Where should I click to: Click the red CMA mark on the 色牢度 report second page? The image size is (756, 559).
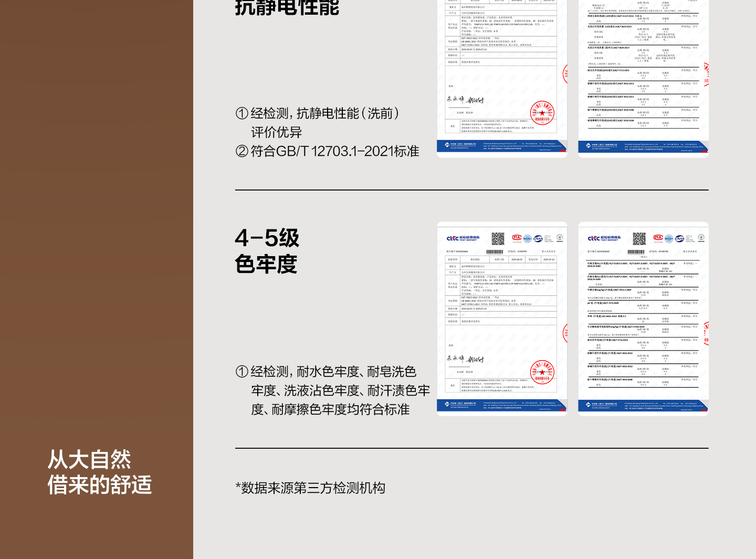[x=658, y=238]
